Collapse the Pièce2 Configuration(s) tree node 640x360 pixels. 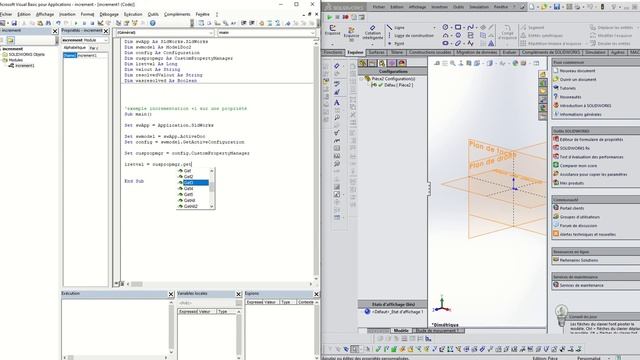tap(361, 79)
